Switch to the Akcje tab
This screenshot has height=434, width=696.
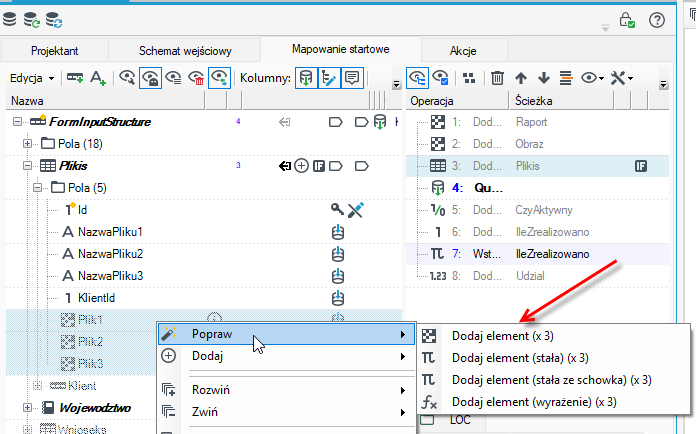tap(463, 51)
